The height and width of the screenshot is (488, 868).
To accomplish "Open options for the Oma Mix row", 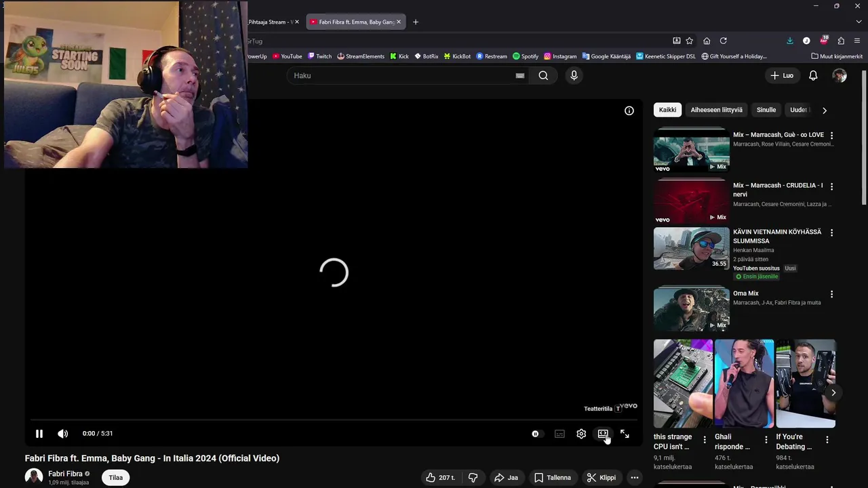I will 831,294.
